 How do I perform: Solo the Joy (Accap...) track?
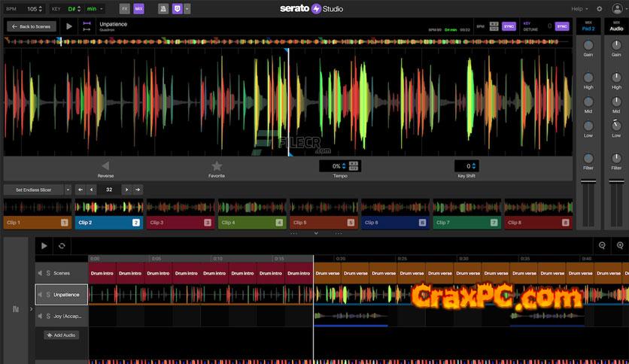(48, 316)
